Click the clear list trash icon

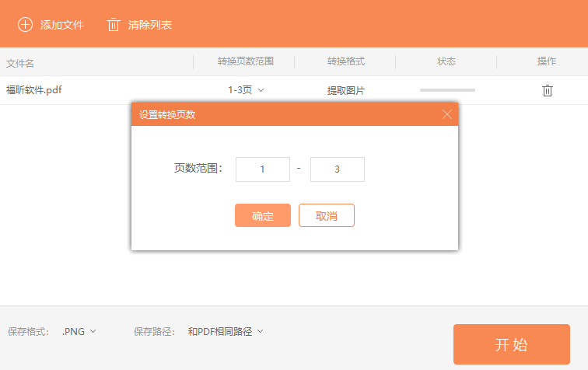pos(113,25)
